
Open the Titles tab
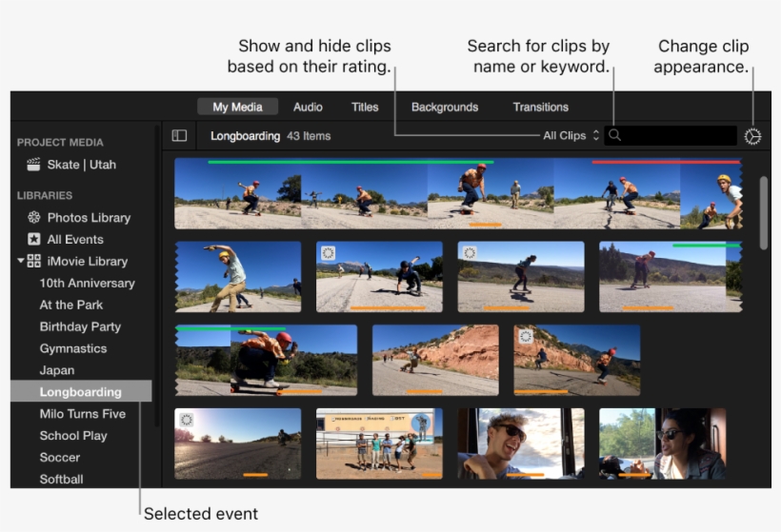pos(365,108)
